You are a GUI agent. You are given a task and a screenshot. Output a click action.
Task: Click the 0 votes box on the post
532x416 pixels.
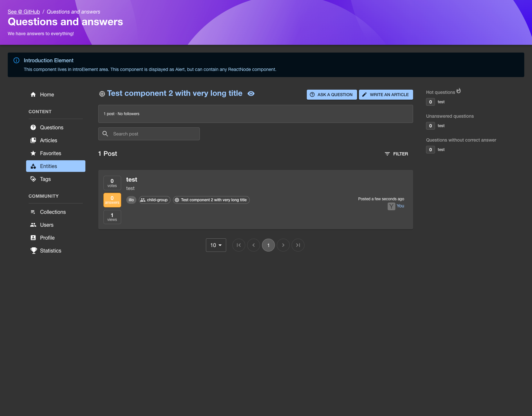tap(112, 183)
